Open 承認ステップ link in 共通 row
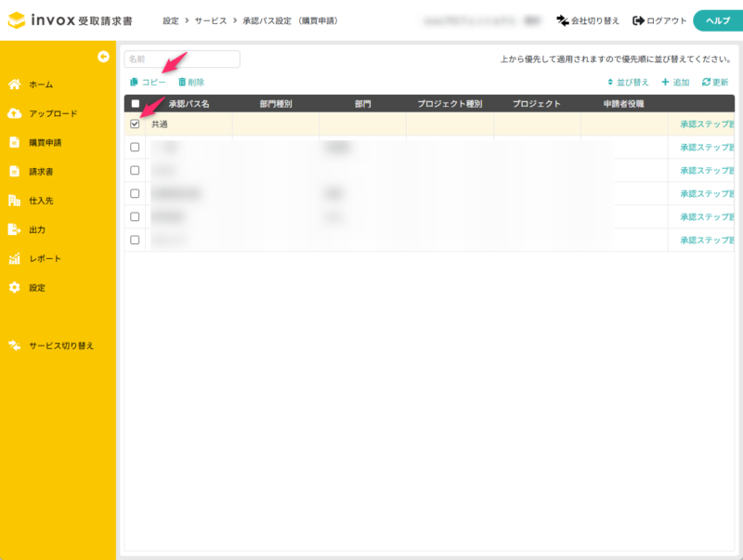This screenshot has width=743, height=560. [706, 124]
